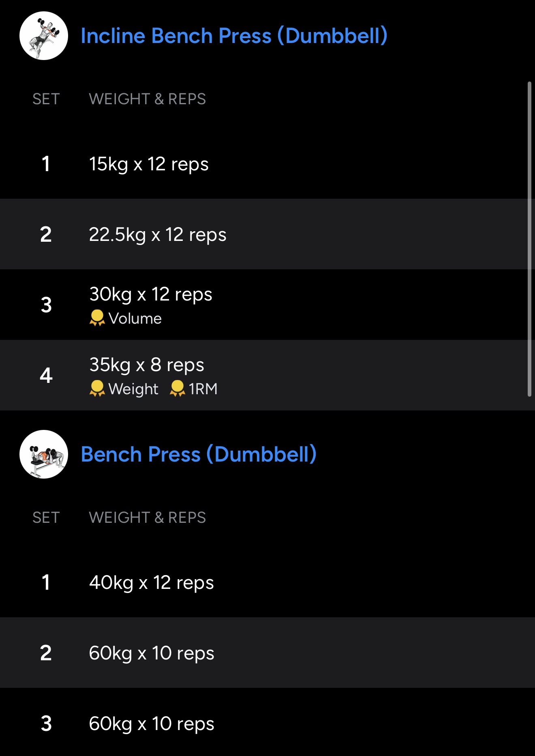535x756 pixels.
Task: Open the Bench Press (Dumbbell) exercise link
Action: tap(199, 454)
